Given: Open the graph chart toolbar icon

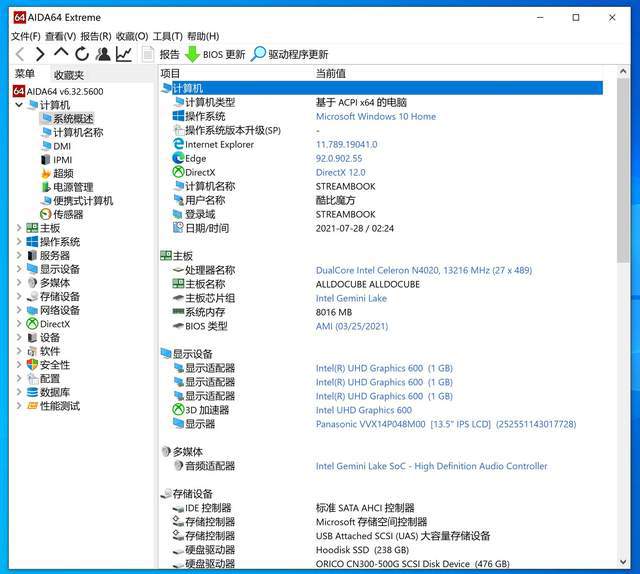Looking at the screenshot, I should [x=124, y=54].
